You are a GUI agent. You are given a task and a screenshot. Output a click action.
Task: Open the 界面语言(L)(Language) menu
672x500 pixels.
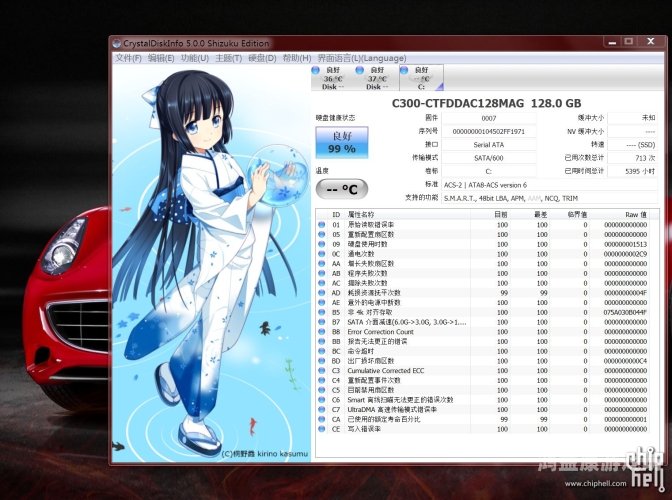point(362,58)
